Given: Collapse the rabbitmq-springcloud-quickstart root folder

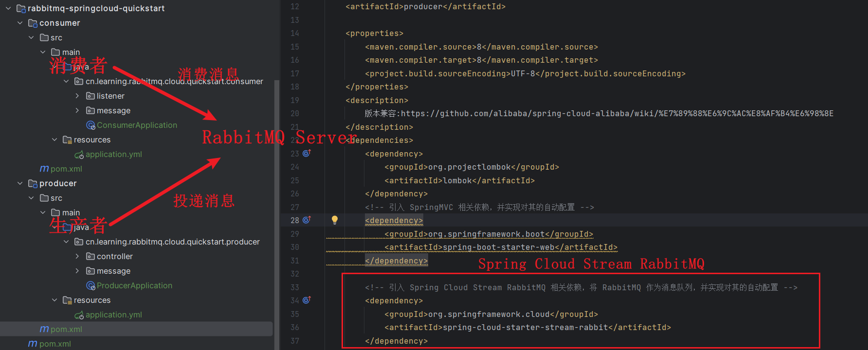Looking at the screenshot, I should click(8, 8).
